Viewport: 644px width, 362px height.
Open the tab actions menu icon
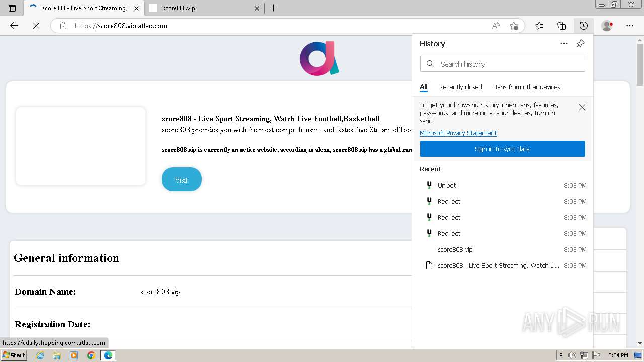click(x=12, y=8)
